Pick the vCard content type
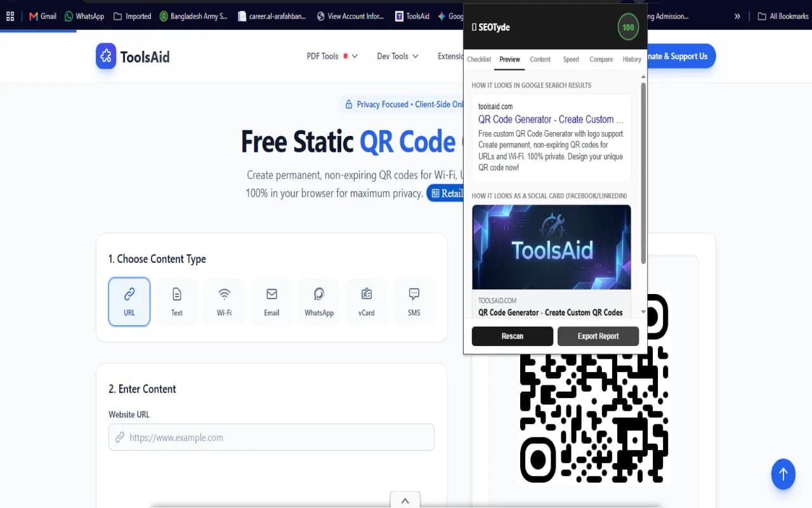The image size is (812, 508). coord(367,302)
